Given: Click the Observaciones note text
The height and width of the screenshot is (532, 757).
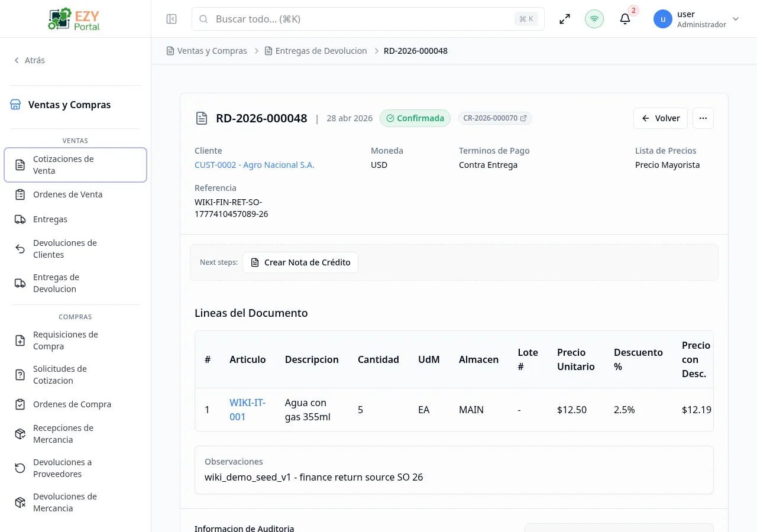Looking at the screenshot, I should 314,477.
